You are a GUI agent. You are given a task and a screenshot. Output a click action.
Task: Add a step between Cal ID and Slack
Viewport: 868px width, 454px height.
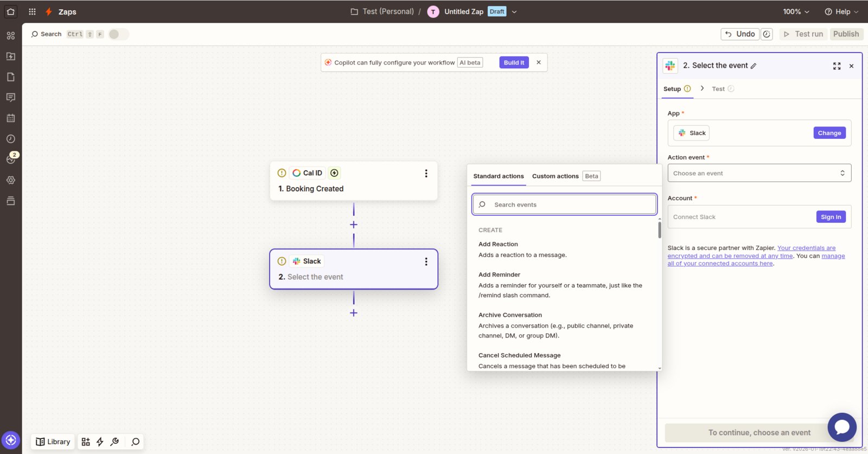(354, 225)
